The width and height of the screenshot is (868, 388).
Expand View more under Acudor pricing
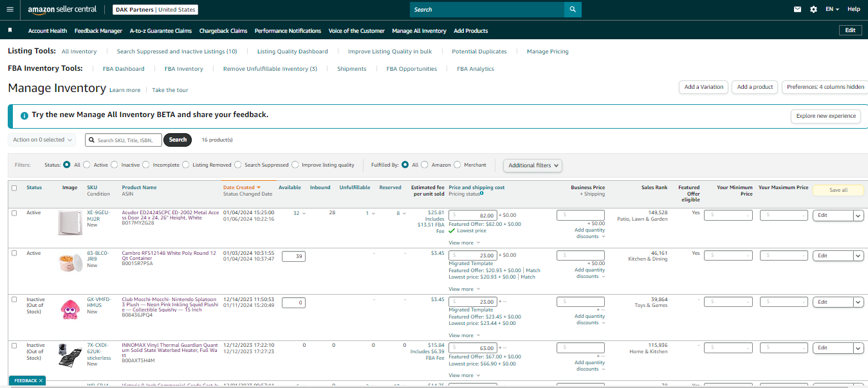pyautogui.click(x=464, y=243)
